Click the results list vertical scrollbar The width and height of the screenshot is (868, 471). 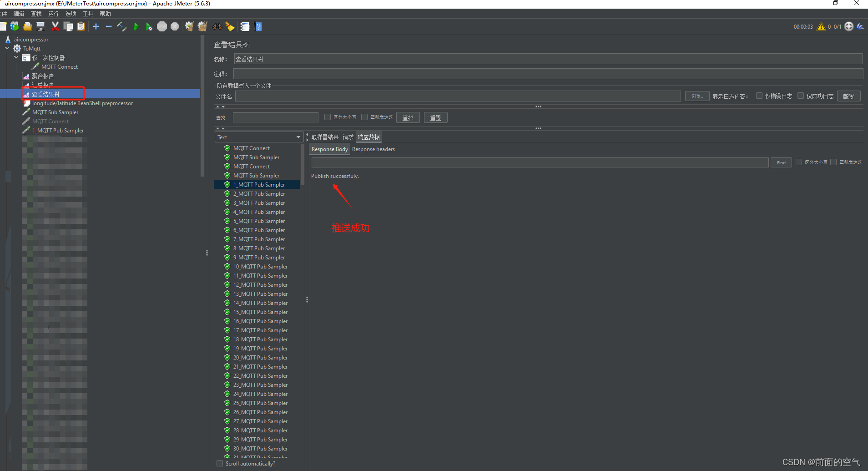(x=303, y=164)
